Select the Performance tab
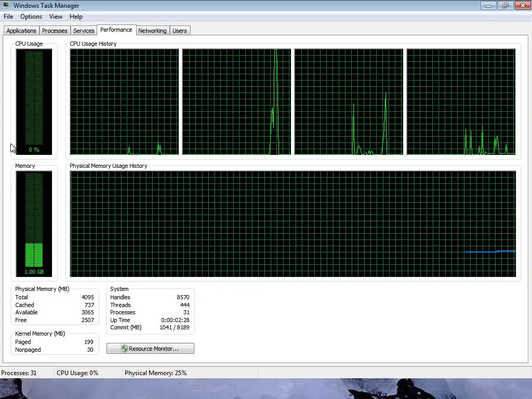This screenshot has width=532, height=399. [x=116, y=30]
